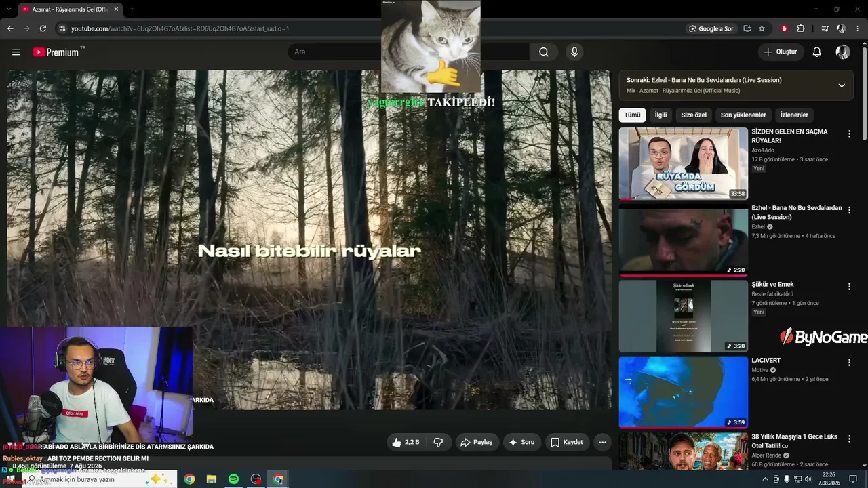The height and width of the screenshot is (488, 868).
Task: Open the Windows notification center
Action: point(853,479)
